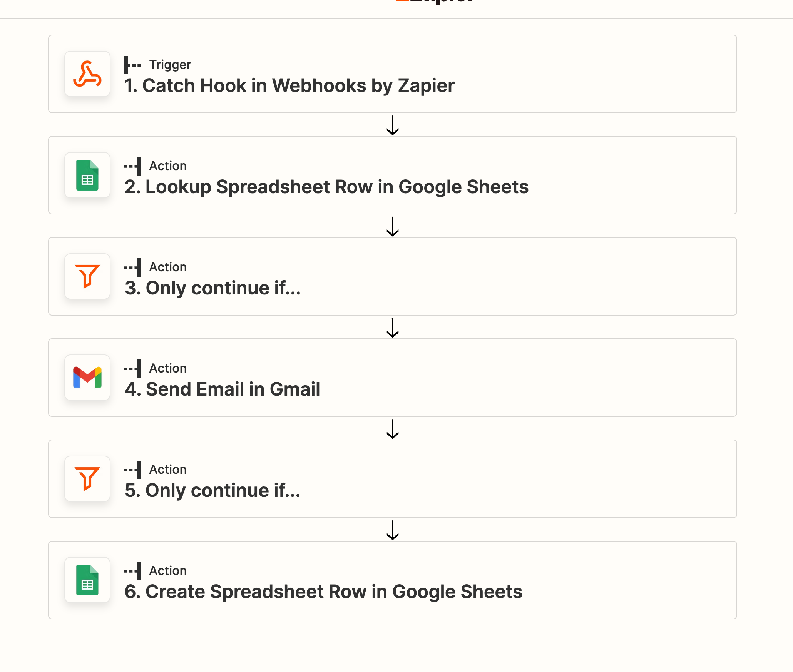Open 'Create Spreadsheet Row in Google Sheets' step
Image resolution: width=793 pixels, height=672 pixels.
pos(393,580)
